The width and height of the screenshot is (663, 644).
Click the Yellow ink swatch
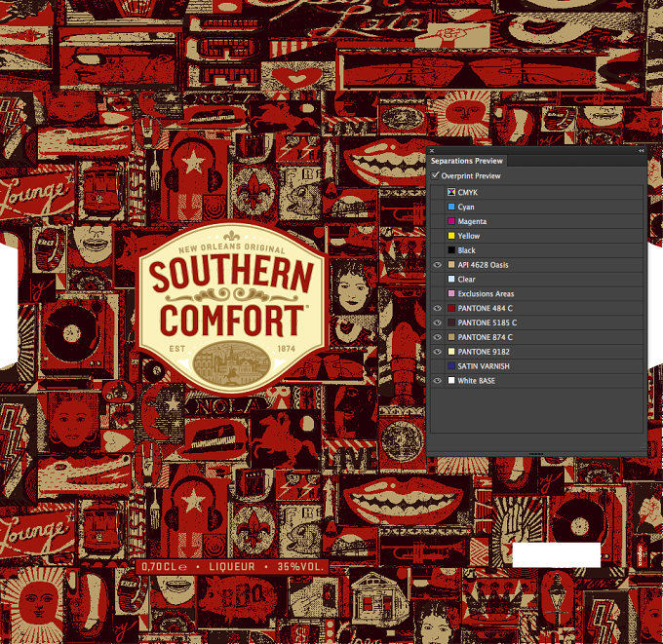coord(451,236)
